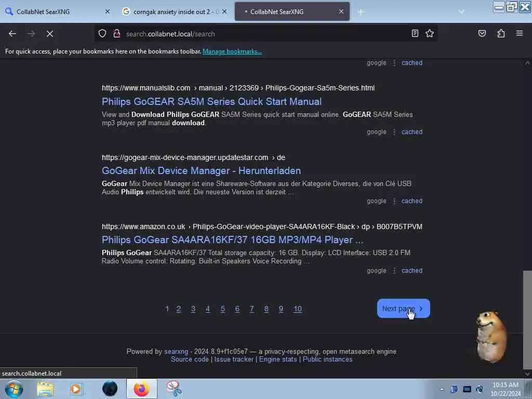This screenshot has height=399, width=532.
Task: Expand options dots beside manualslib google label
Action: (394, 132)
